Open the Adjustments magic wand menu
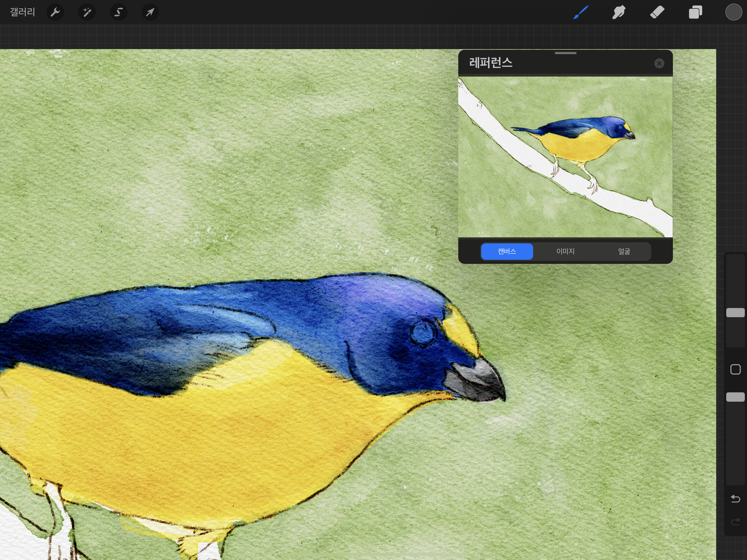The image size is (747, 560). [x=87, y=12]
